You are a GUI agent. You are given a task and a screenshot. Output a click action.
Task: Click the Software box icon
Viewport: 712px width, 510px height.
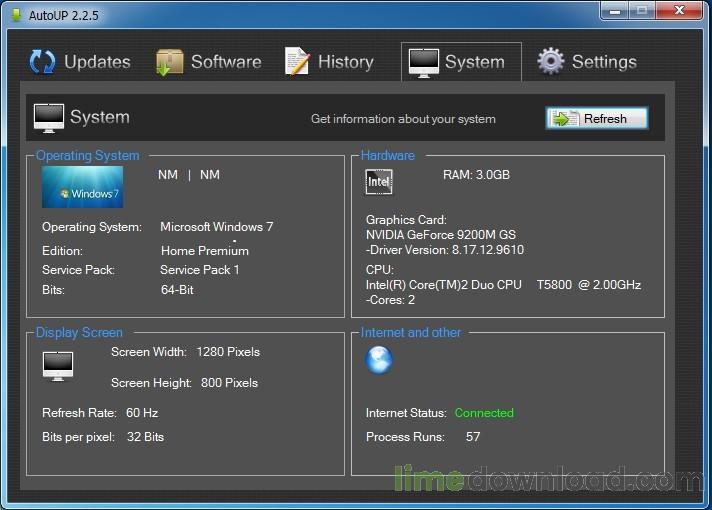click(x=169, y=62)
